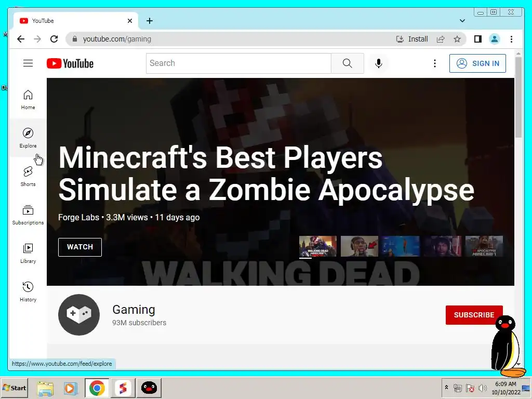
Task: Reload the page
Action: point(54,39)
